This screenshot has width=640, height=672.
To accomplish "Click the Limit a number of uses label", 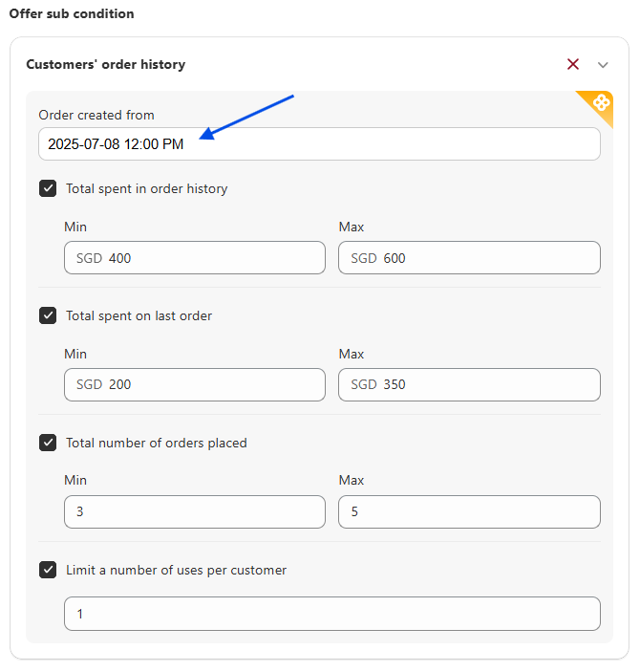I will pos(176,570).
